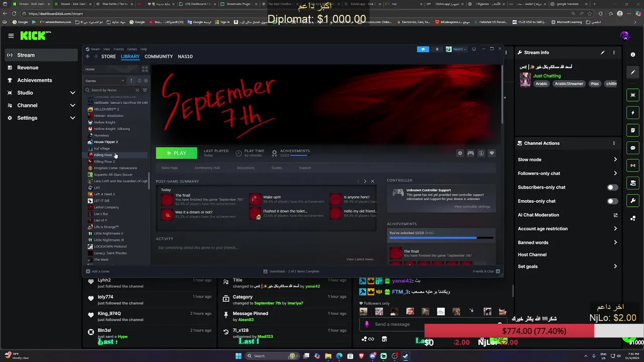Open Stream info three-dot menu
The height and width of the screenshot is (362, 644).
click(x=614, y=52)
